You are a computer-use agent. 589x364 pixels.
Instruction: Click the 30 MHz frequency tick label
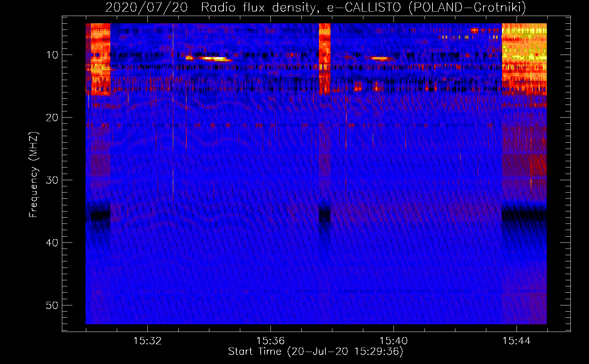click(52, 180)
